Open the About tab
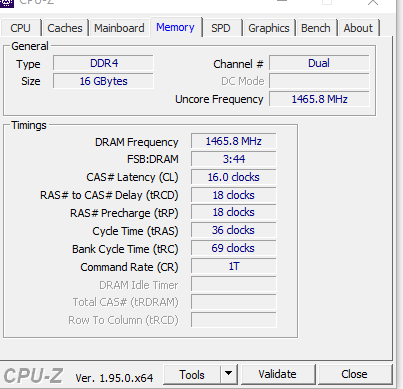Screen dimensions: 403x389 358,28
